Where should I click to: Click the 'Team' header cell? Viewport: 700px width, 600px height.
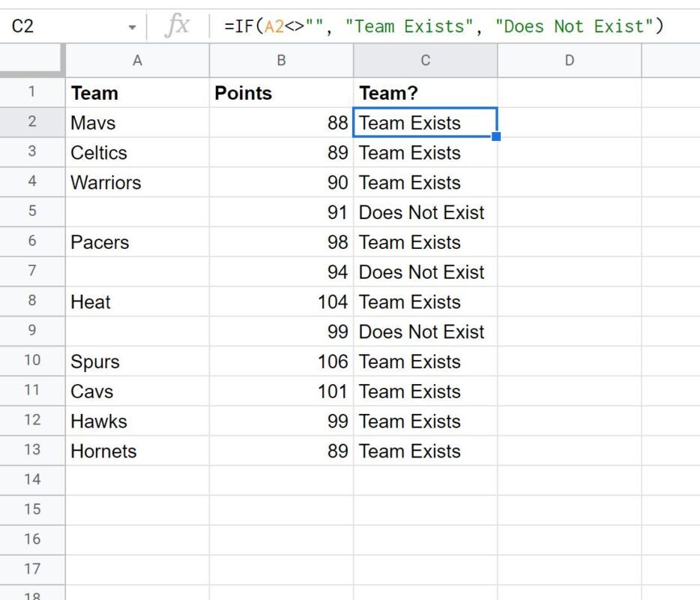coord(137,92)
